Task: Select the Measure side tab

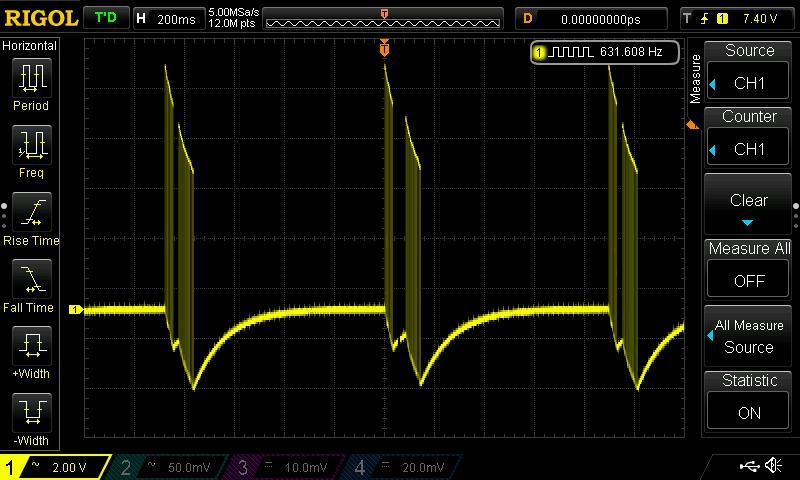Action: (695, 80)
